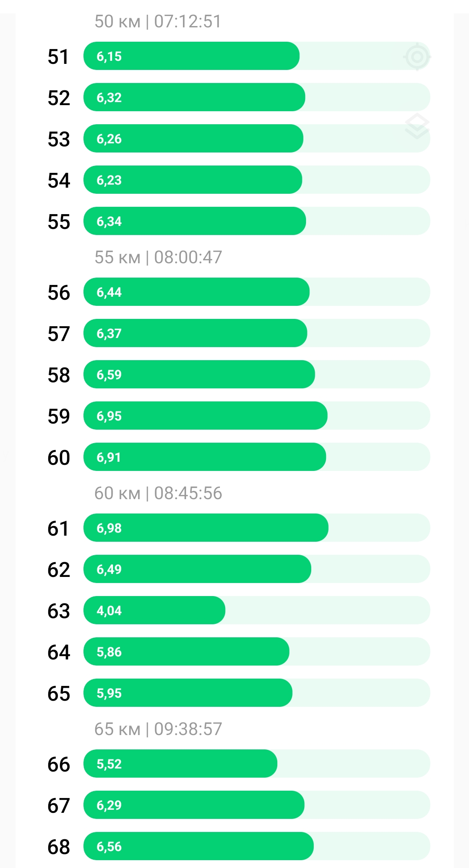
Task: Tap the 6,32 bar for kilometer 52
Action: click(194, 97)
